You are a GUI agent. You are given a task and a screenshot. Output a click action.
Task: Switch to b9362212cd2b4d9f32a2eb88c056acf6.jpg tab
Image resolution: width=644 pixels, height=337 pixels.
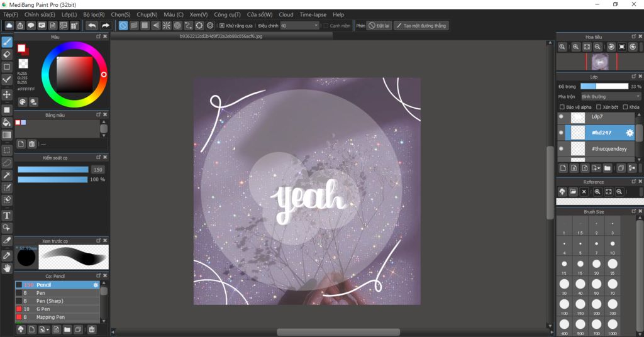tap(221, 36)
